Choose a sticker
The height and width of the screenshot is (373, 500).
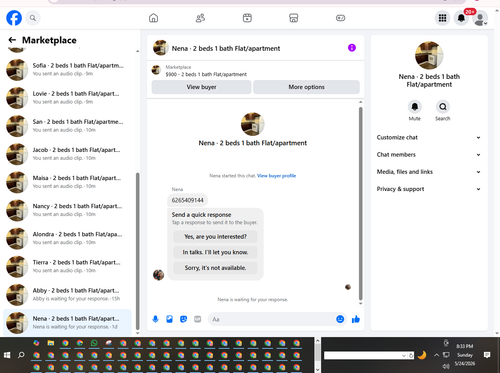point(183,319)
